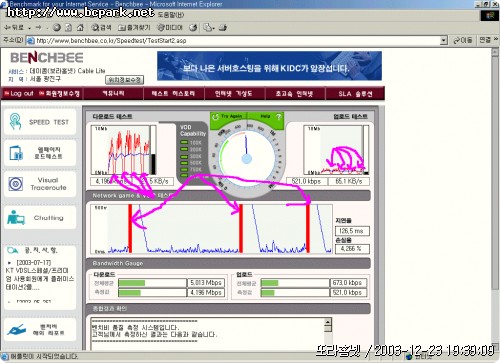This screenshot has width=500, height=363.
Task: Click the 673.0 kbps upload value
Action: [x=348, y=283]
